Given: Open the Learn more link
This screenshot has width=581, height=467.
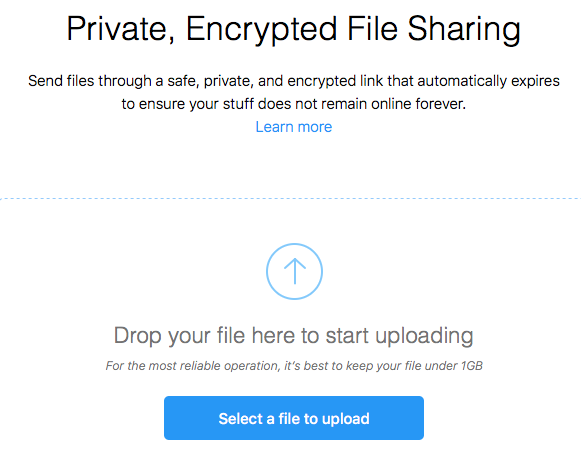Looking at the screenshot, I should 294,127.
